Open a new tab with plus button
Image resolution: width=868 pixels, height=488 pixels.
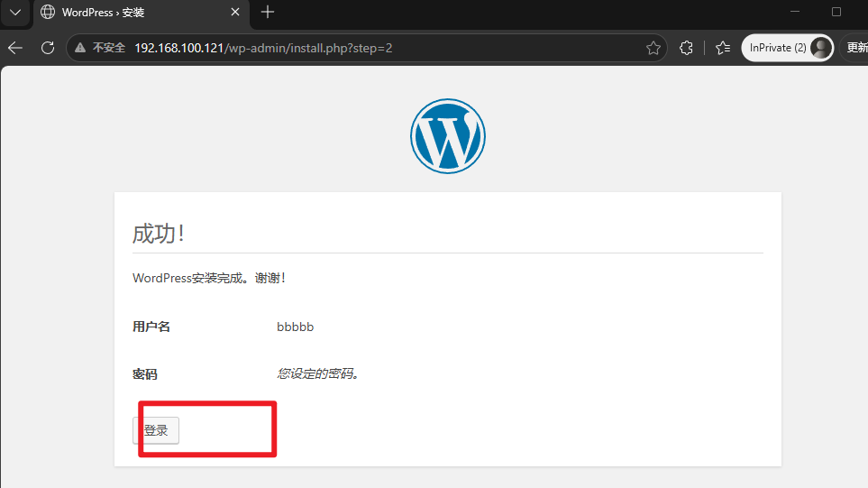(268, 13)
